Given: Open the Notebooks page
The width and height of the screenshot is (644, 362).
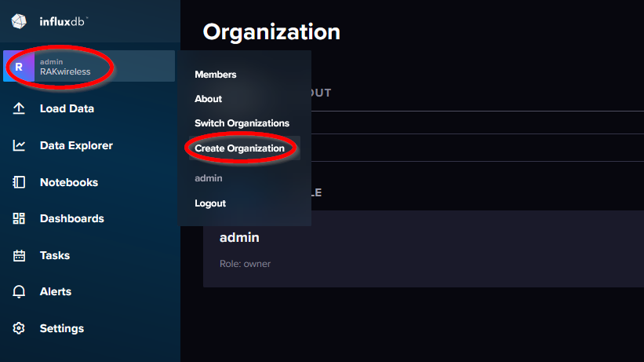Looking at the screenshot, I should (x=69, y=182).
